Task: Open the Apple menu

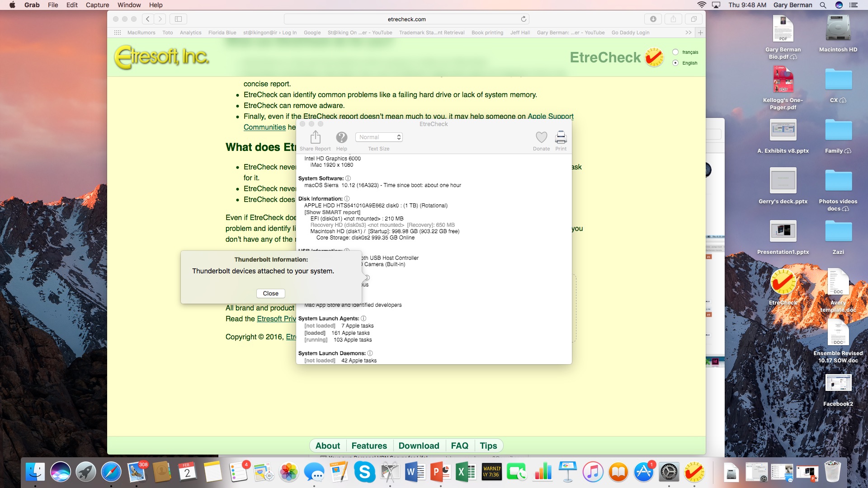Action: pyautogui.click(x=12, y=5)
